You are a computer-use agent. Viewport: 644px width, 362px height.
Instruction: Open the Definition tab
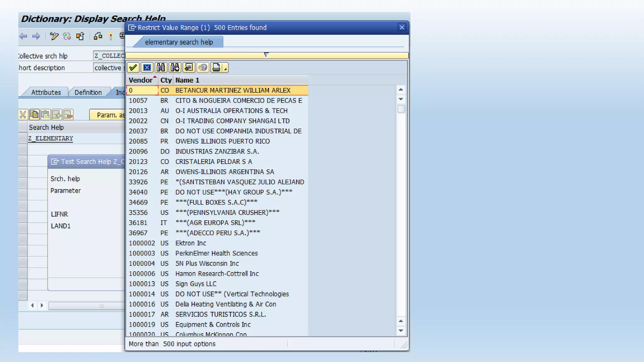(88, 92)
